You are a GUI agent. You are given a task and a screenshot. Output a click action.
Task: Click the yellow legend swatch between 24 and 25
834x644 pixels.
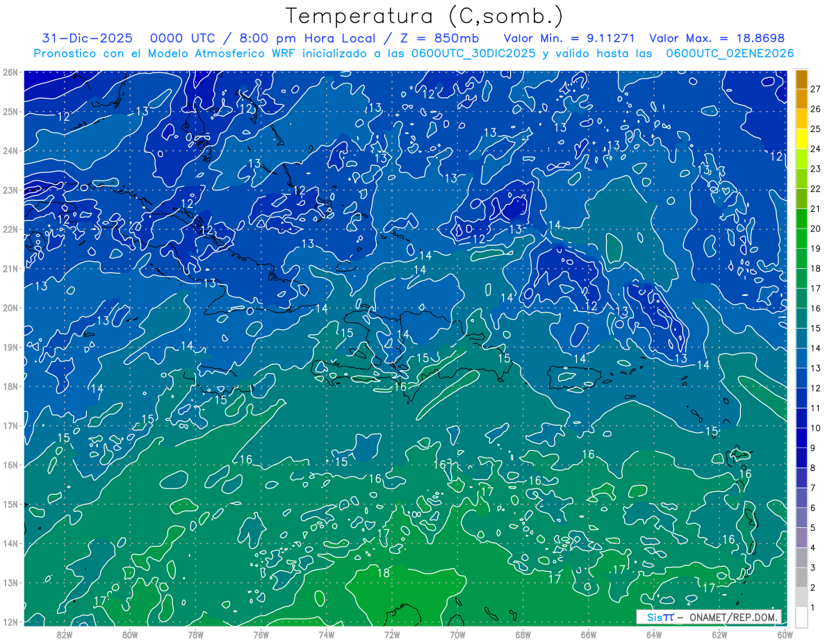802,140
